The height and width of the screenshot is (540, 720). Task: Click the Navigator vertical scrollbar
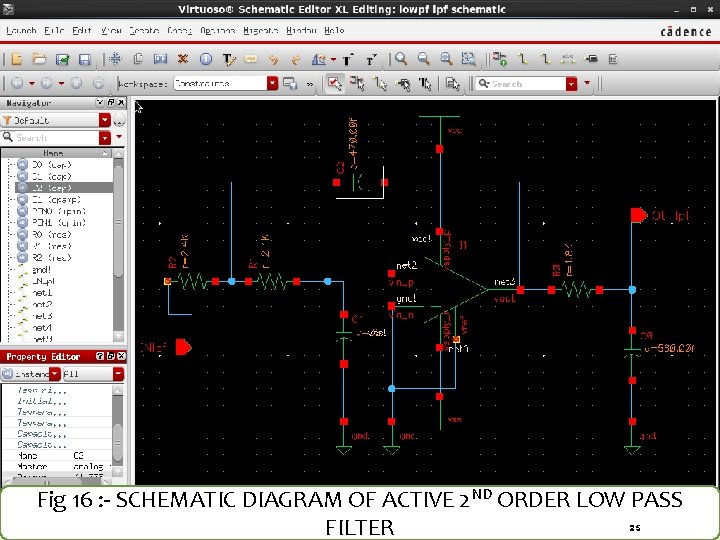pos(118,245)
